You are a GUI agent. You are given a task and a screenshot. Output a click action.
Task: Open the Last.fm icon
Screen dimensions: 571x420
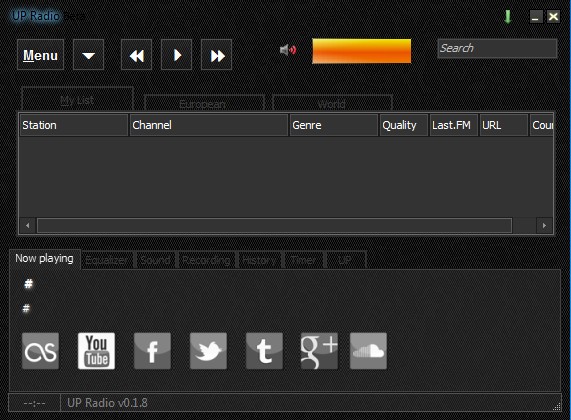click(x=40, y=351)
